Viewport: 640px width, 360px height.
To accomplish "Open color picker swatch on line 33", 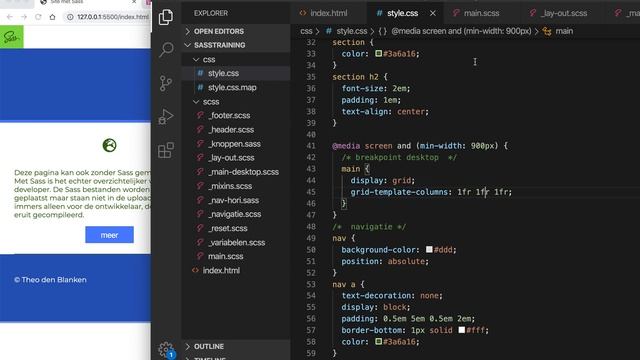I will [x=378, y=53].
